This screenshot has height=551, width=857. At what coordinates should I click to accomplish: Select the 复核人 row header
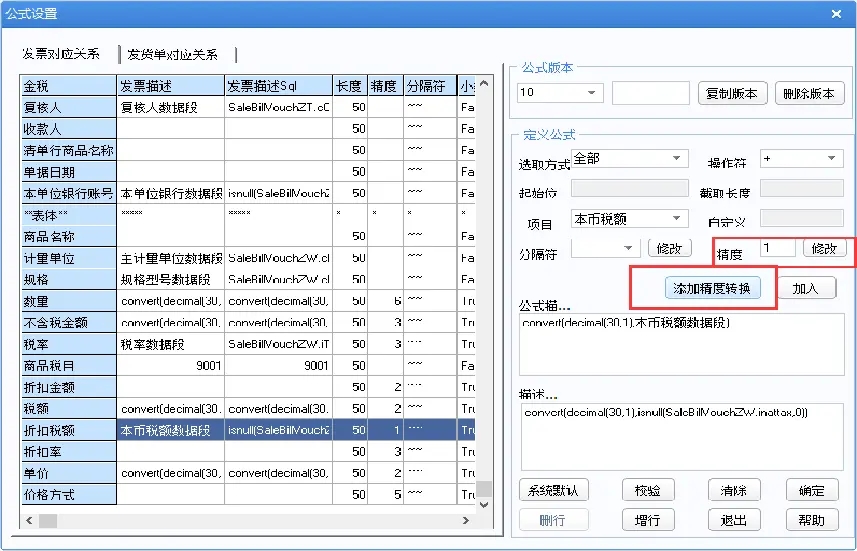click(x=68, y=107)
